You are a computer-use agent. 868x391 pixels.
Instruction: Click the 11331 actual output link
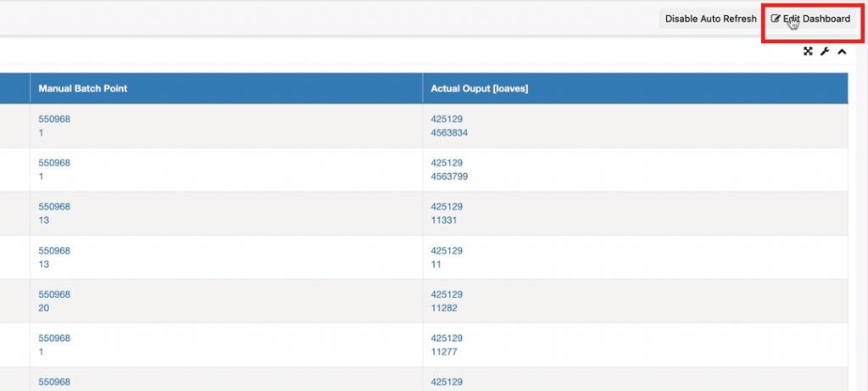click(x=444, y=221)
